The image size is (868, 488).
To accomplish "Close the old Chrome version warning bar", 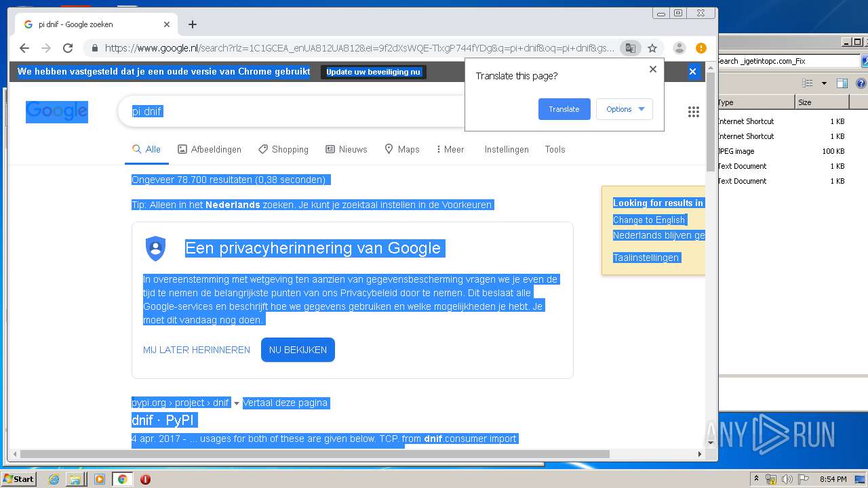I will [x=692, y=71].
